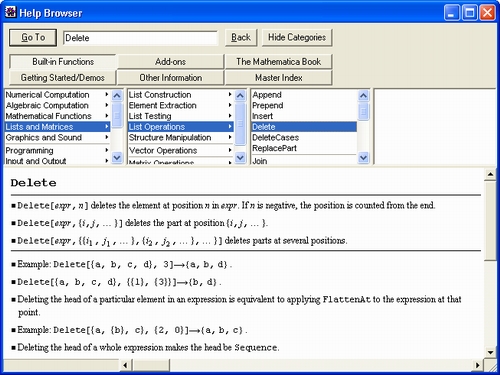
Task: Expand Vector Operations submenu arrow
Action: point(230,150)
